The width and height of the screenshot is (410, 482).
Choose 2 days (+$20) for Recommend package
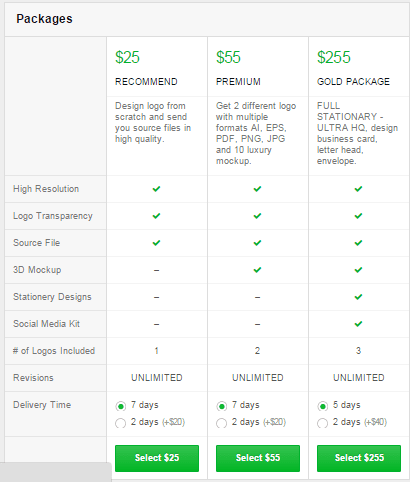coord(121,423)
